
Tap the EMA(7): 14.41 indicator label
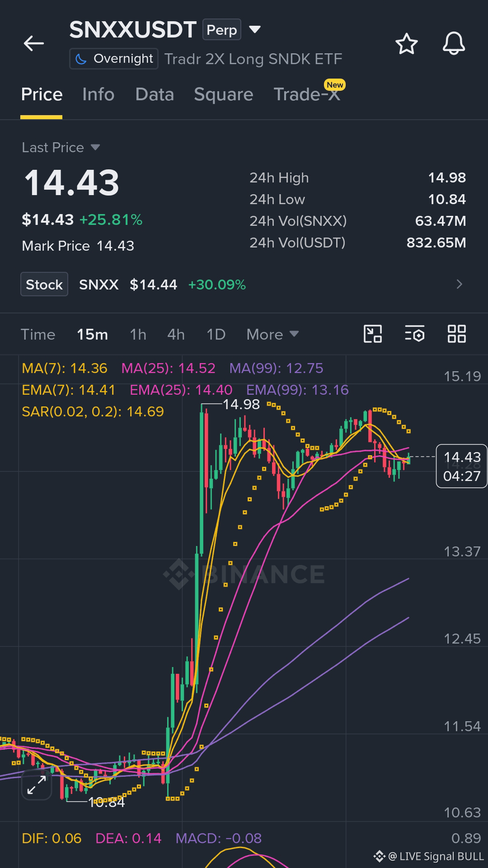[69, 390]
